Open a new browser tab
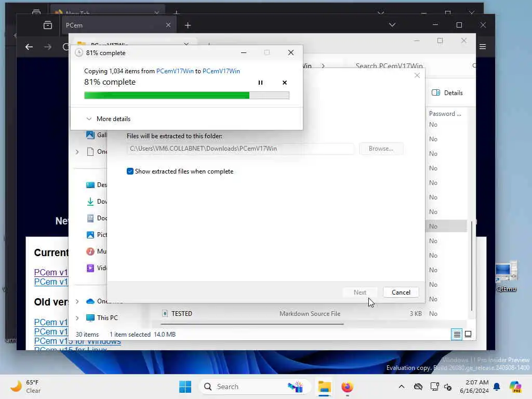532x399 pixels. tap(188, 25)
